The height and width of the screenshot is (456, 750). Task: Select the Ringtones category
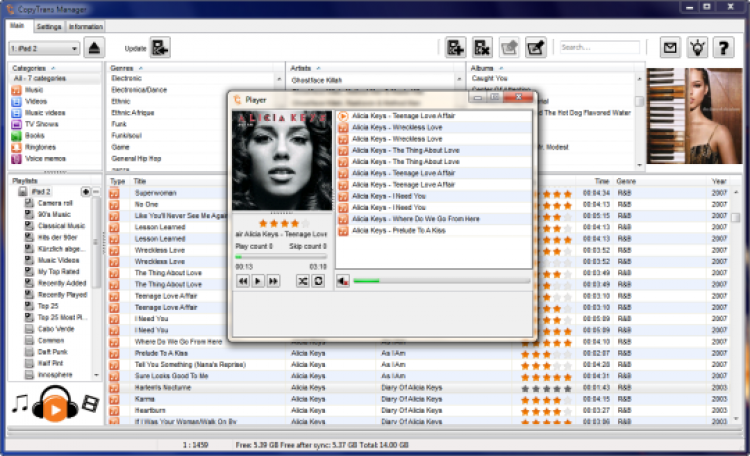tap(33, 147)
